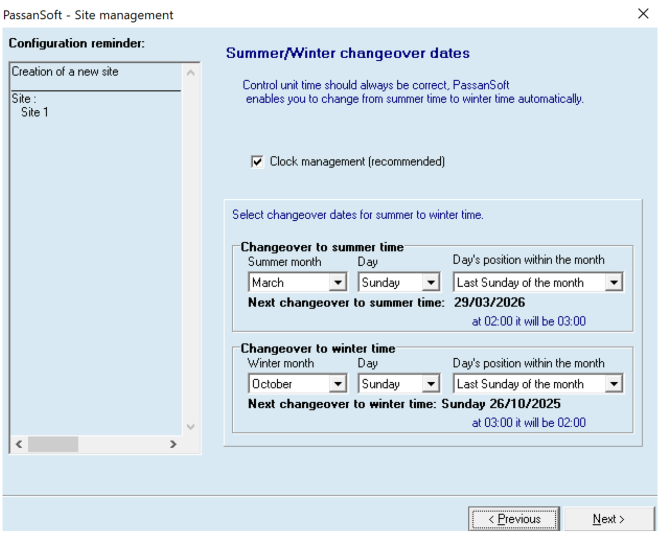Close the Site management dialog
The height and width of the screenshot is (534, 661).
click(x=643, y=14)
